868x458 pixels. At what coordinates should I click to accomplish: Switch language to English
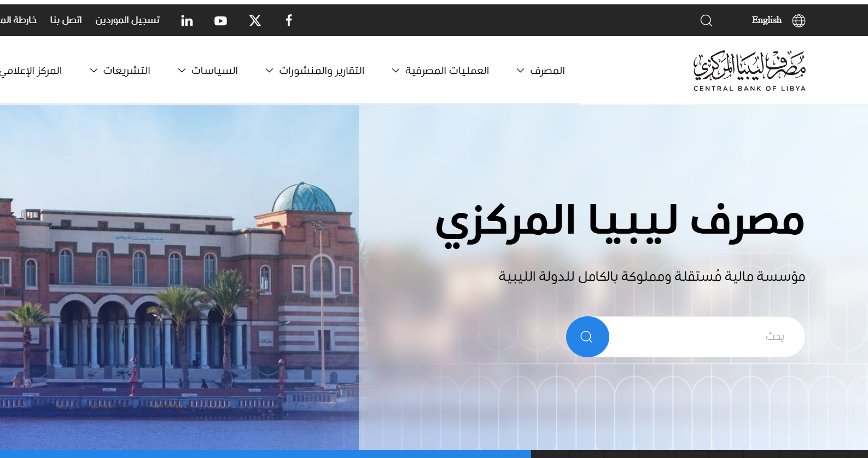(x=766, y=20)
